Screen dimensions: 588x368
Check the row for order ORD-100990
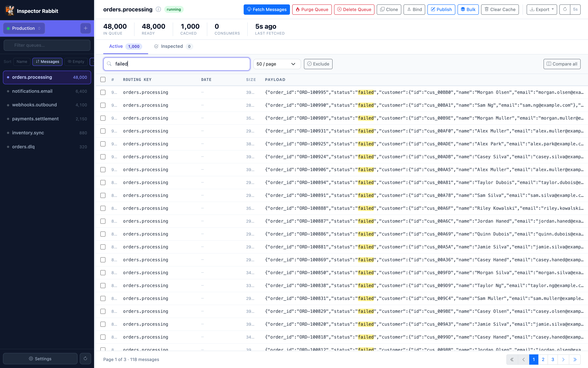coord(103,105)
